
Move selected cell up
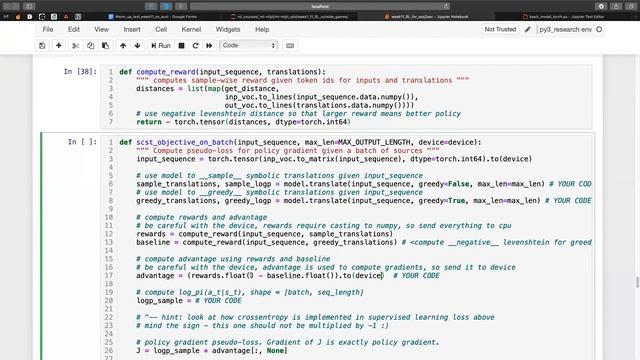[123, 46]
